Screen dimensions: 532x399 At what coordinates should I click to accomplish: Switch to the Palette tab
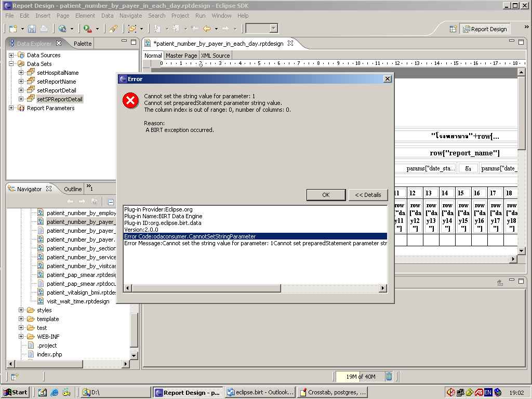pos(83,44)
